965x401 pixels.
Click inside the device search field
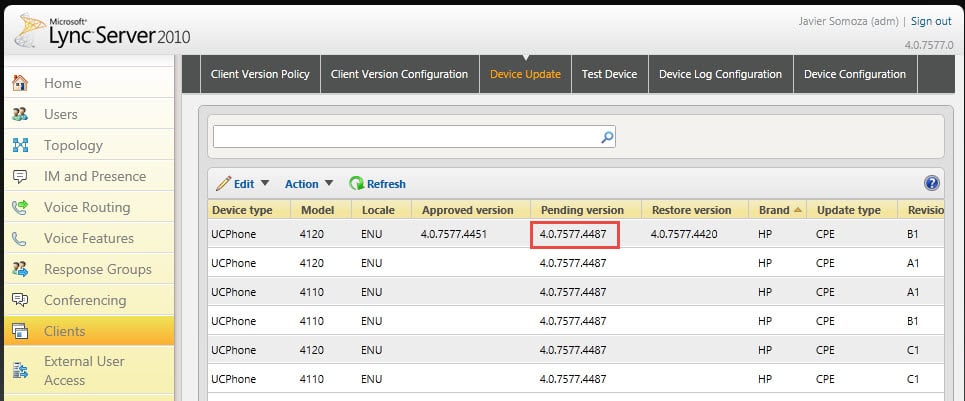click(406, 137)
